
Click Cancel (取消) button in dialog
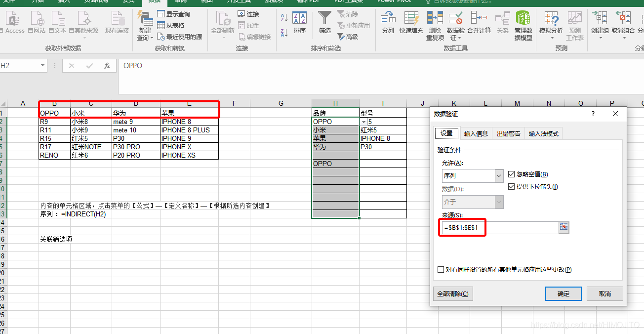(605, 293)
